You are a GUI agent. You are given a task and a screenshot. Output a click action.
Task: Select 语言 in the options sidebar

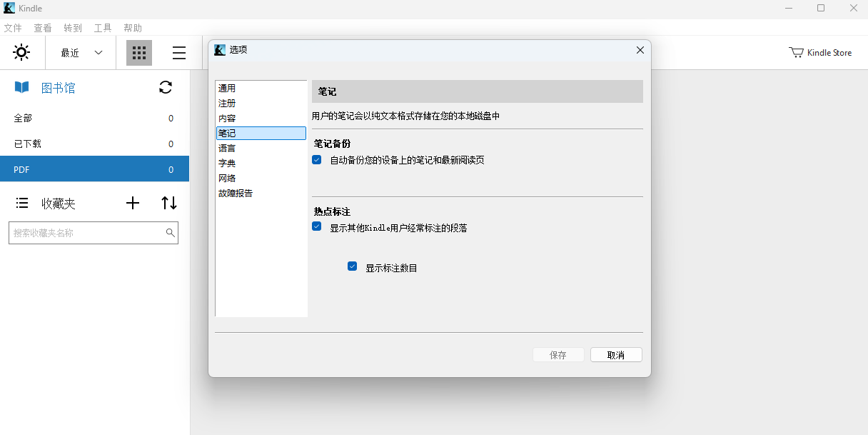click(227, 148)
